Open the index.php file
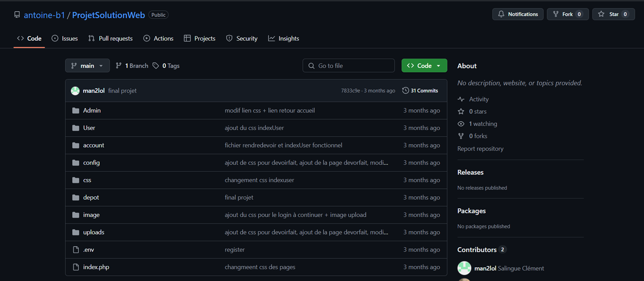 tap(96, 267)
